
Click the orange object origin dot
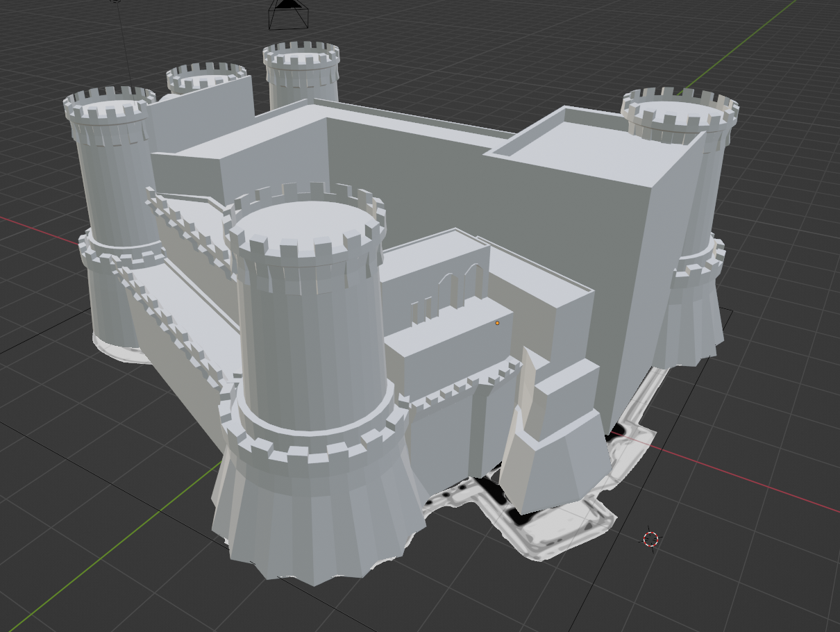pyautogui.click(x=497, y=323)
